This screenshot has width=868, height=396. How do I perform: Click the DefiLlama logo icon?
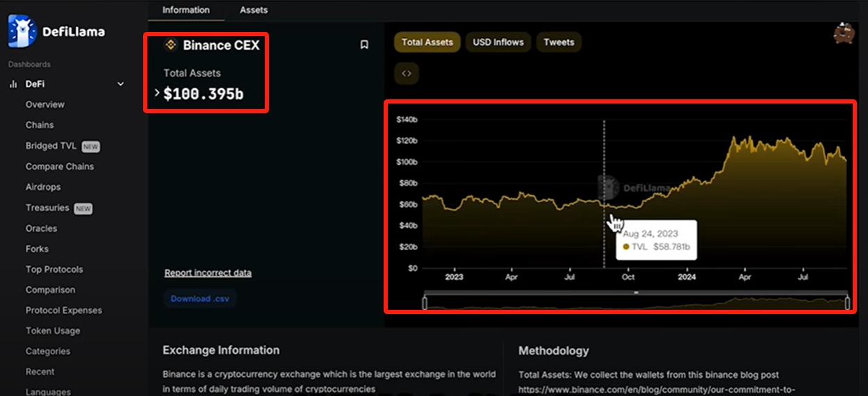[x=22, y=31]
